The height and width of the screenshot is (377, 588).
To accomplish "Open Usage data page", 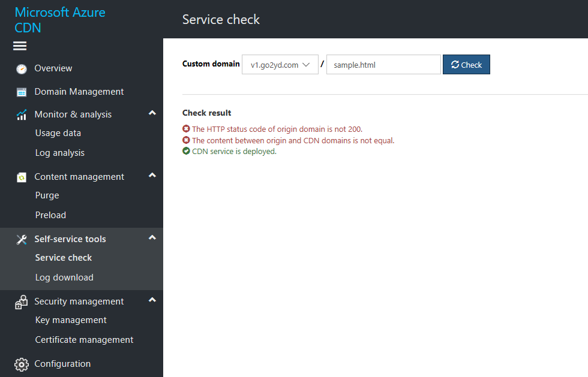I will click(x=58, y=133).
